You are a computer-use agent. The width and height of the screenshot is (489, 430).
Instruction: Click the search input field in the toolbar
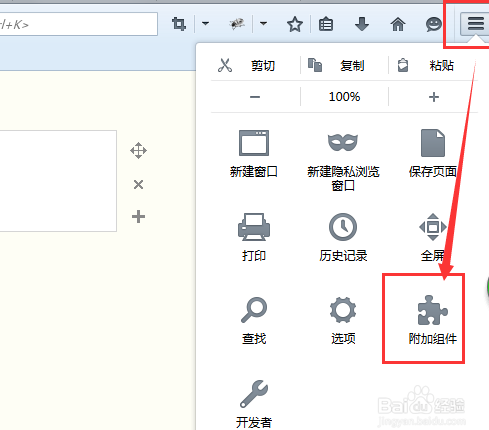click(79, 24)
